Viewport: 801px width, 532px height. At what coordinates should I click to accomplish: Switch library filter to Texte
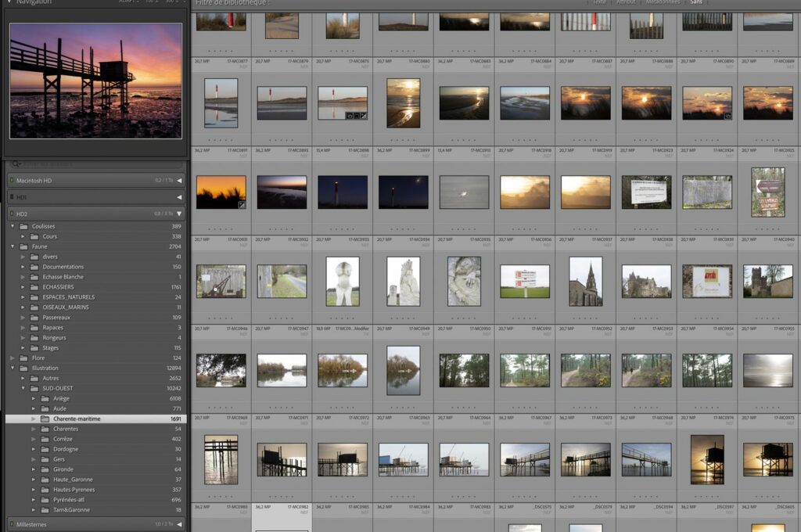coord(600,2)
